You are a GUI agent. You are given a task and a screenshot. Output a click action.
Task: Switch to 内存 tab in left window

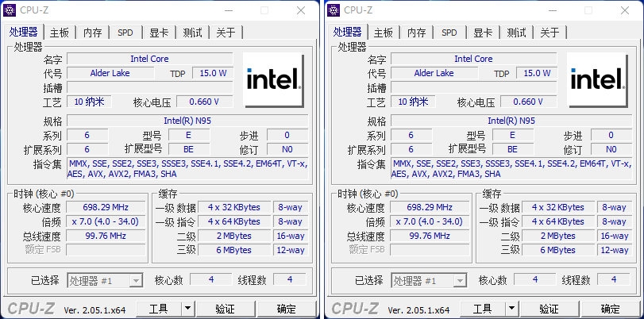[93, 33]
